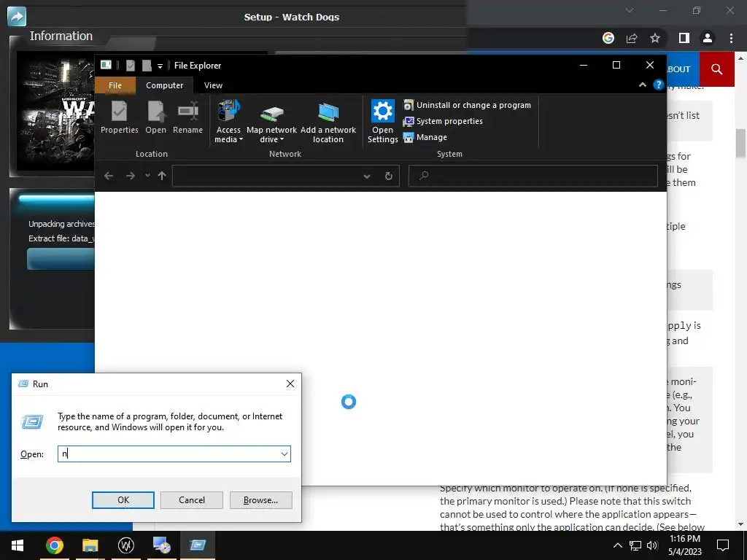Open the File tab in File Explorer
This screenshot has height=560, width=747.
[115, 85]
